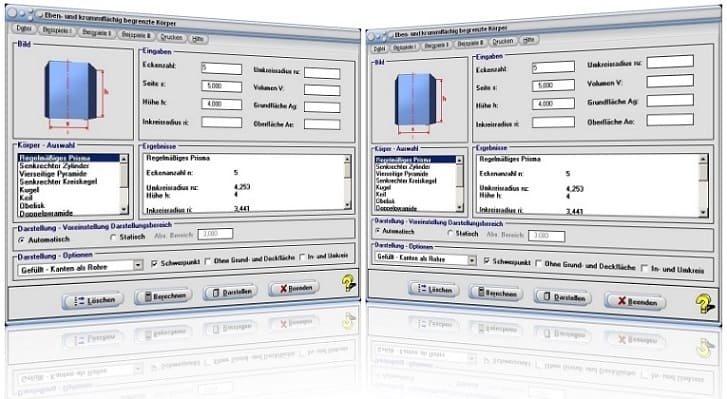This screenshot has height=399, width=727.
Task: Click the yellow help question-mark icon in right window
Action: point(704,304)
